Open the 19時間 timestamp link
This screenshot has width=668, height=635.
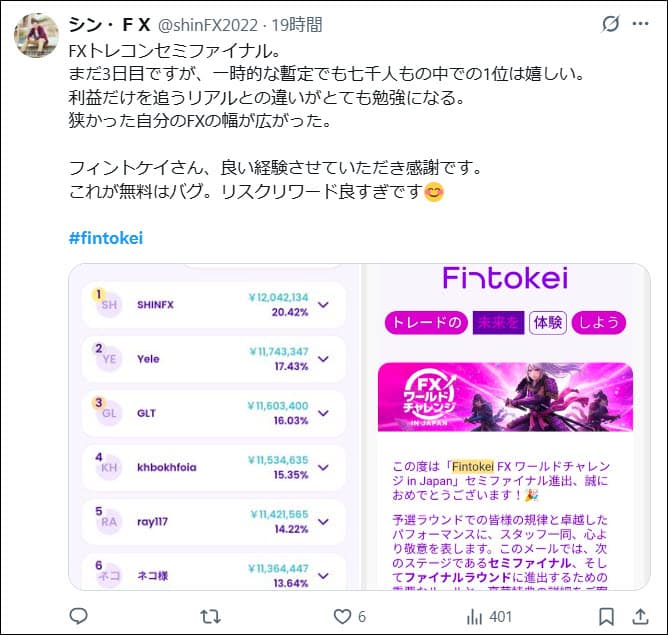click(x=297, y=25)
